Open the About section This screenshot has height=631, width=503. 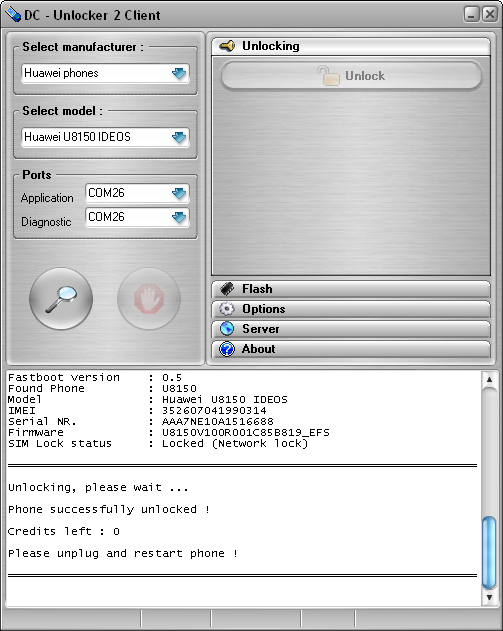[x=351, y=349]
